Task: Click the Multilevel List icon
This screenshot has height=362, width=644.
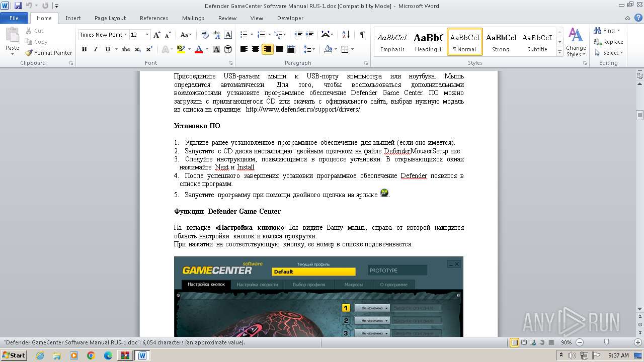Action: click(x=278, y=35)
